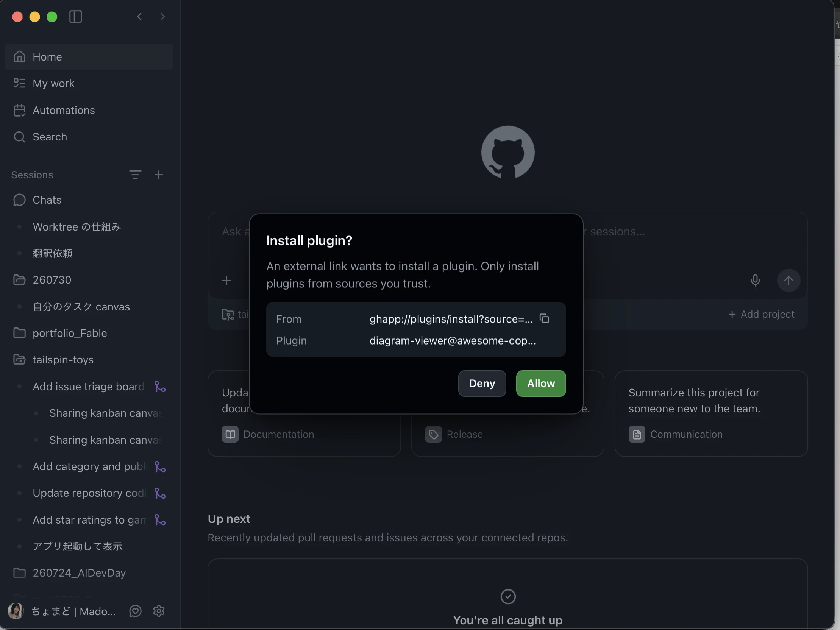The height and width of the screenshot is (630, 840).
Task: Open the Update repository codi session
Action: pos(89,493)
